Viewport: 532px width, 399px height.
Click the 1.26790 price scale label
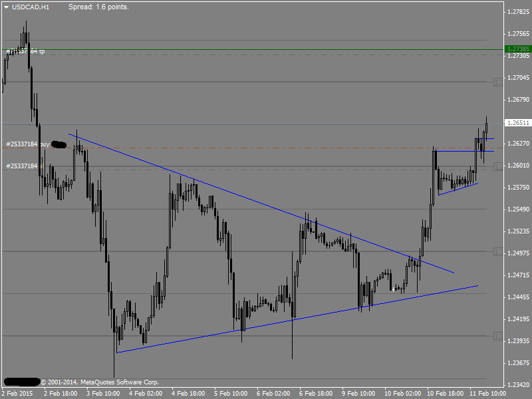[518, 100]
